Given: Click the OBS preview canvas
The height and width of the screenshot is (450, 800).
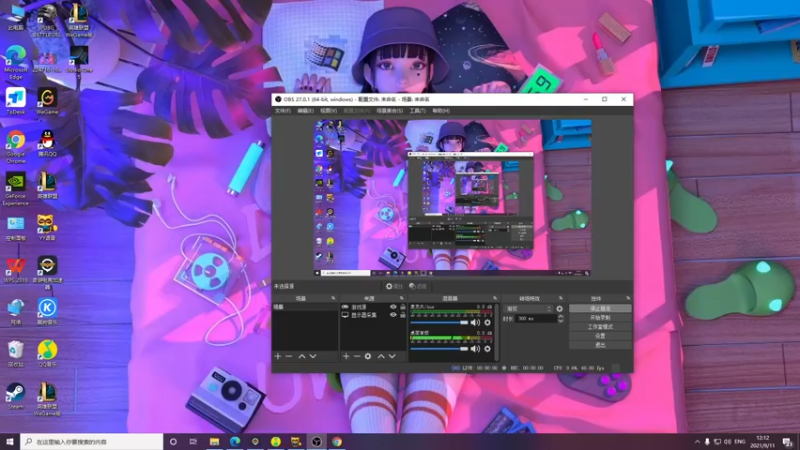Looking at the screenshot, I should coord(453,198).
